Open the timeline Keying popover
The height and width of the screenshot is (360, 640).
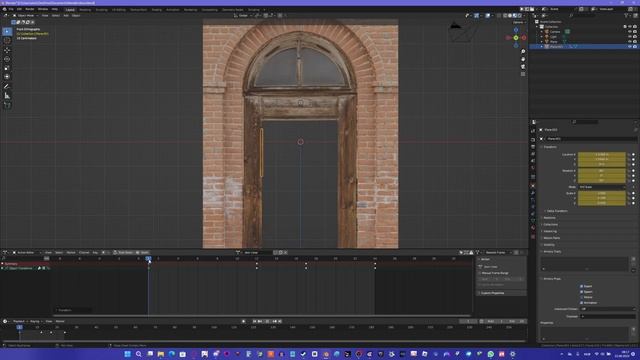pyautogui.click(x=35, y=321)
